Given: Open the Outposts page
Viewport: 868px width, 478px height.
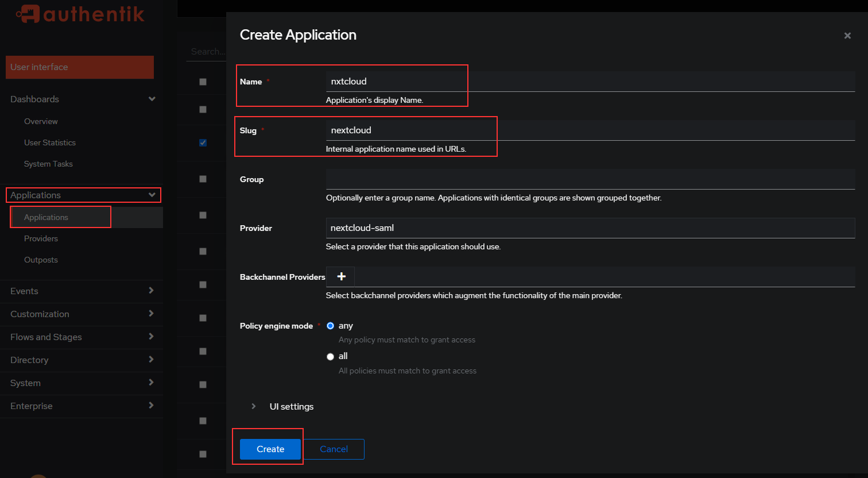Looking at the screenshot, I should (41, 260).
